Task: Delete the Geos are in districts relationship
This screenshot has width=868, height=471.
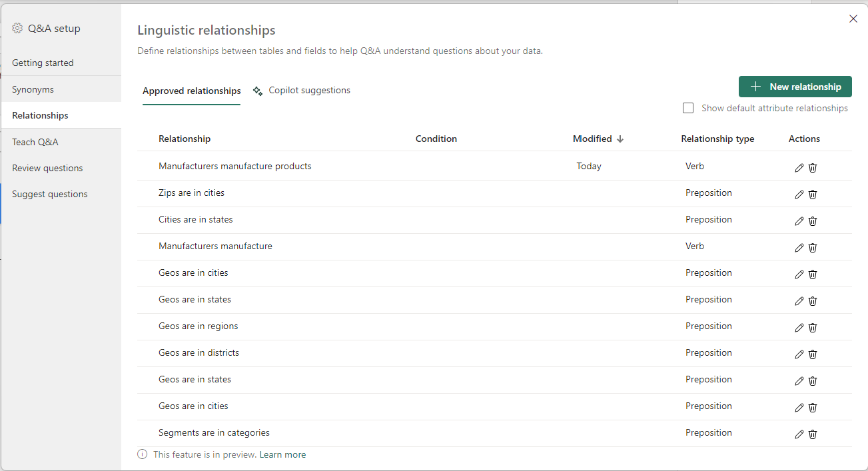Action: click(813, 354)
